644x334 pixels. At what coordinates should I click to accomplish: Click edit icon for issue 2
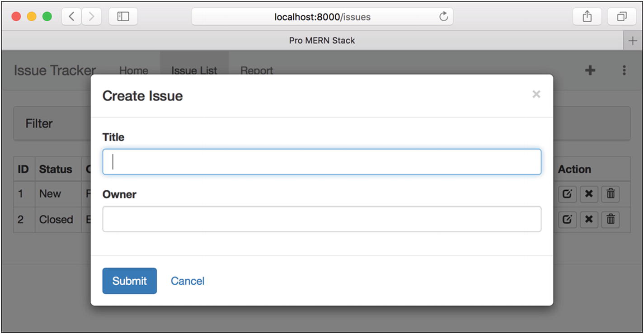click(567, 220)
